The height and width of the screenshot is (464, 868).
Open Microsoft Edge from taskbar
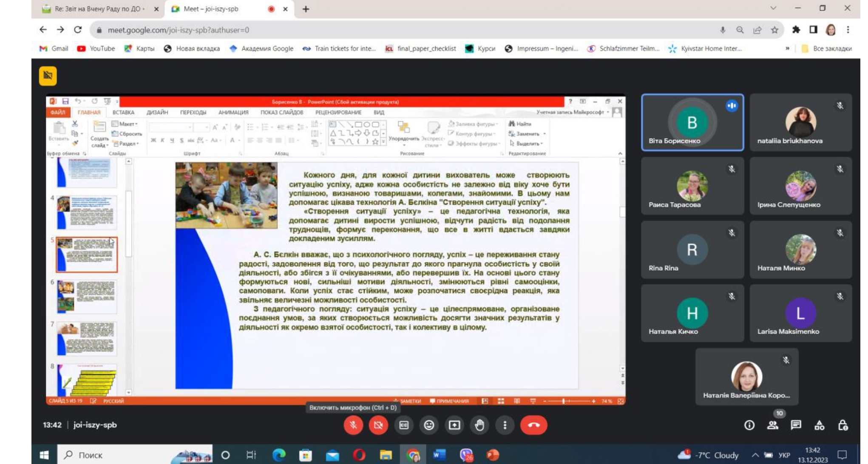tap(279, 455)
